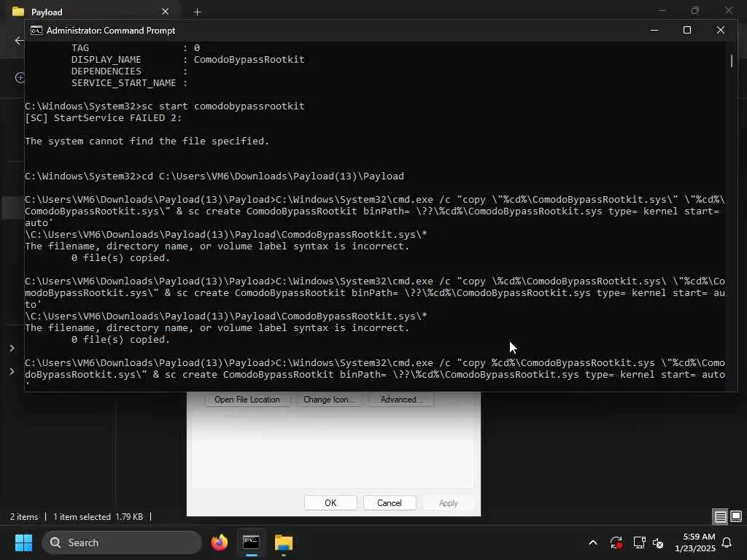The width and height of the screenshot is (747, 560).
Task: Click the 'cd C:\Users\VM6\Downloads' command line
Action: [x=214, y=176]
